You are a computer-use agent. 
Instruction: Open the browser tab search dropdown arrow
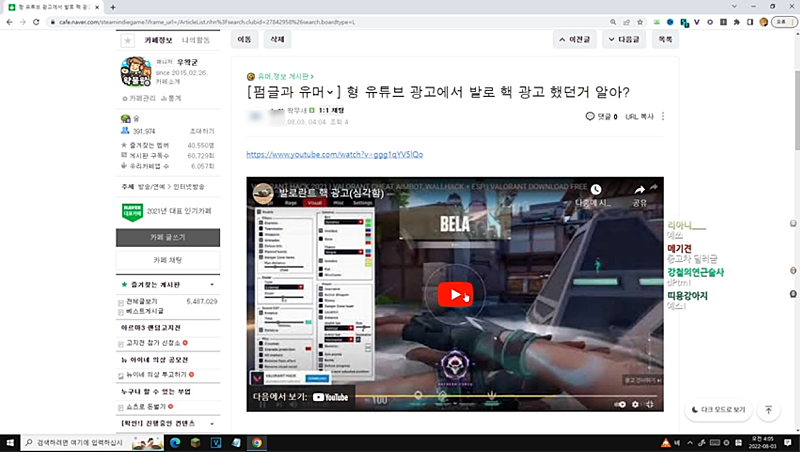[x=734, y=7]
